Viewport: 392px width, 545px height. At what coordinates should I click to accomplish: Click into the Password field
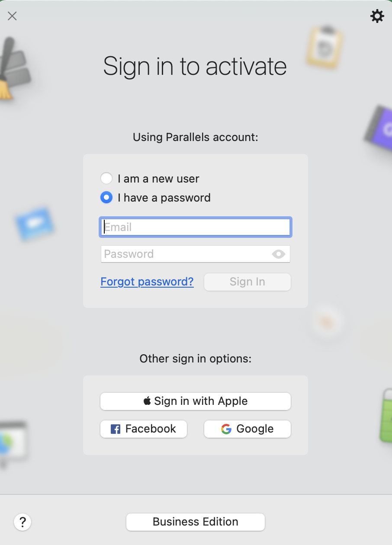[186, 254]
